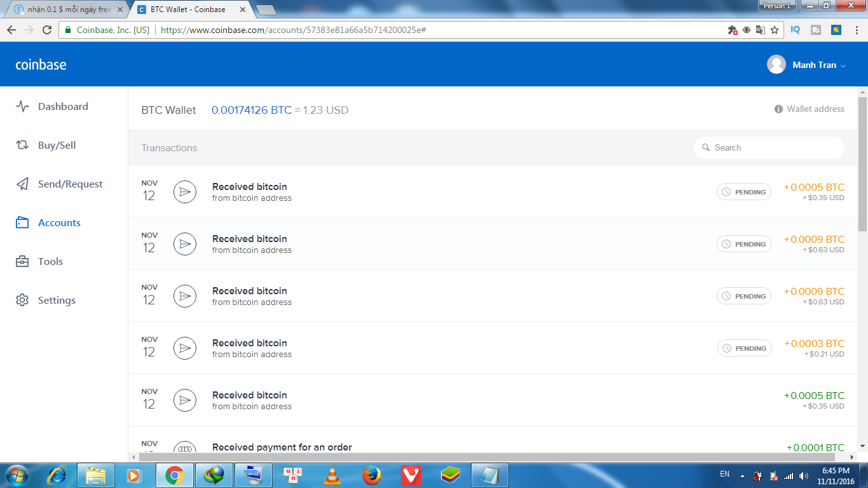Focus the transactions Search field

(769, 147)
